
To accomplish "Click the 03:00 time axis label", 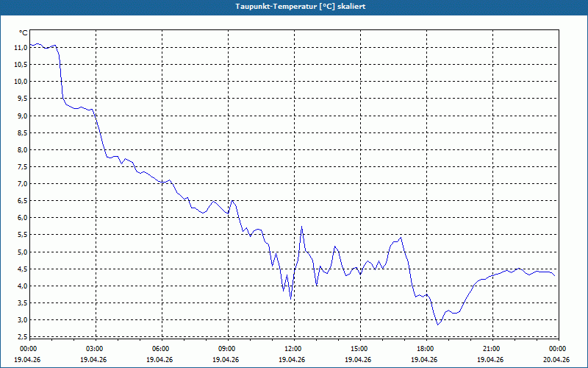I will click(96, 349).
